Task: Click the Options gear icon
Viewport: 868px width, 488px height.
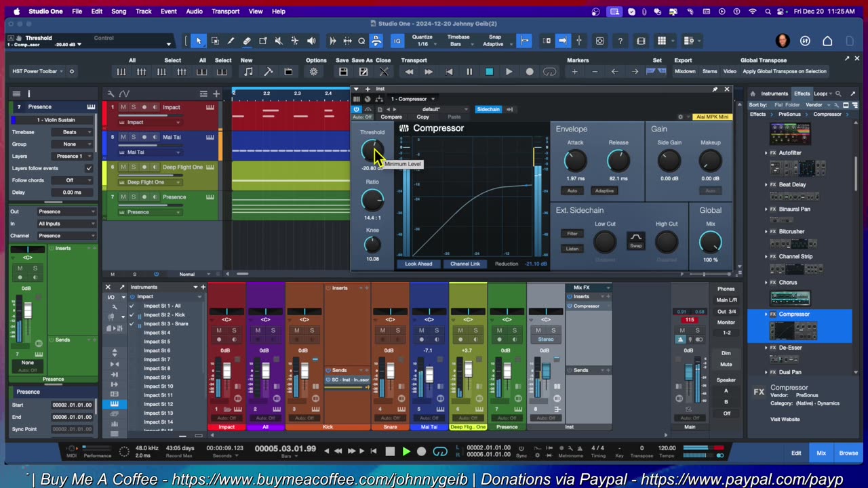Action: point(313,72)
